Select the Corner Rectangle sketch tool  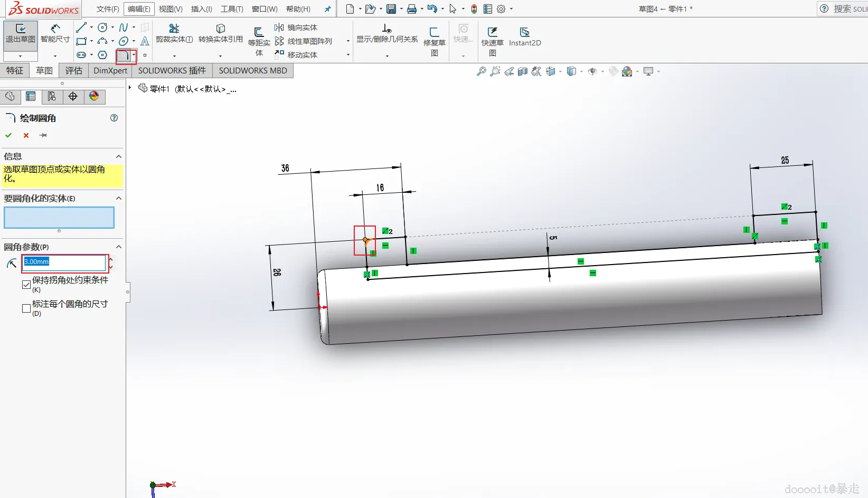(81, 41)
